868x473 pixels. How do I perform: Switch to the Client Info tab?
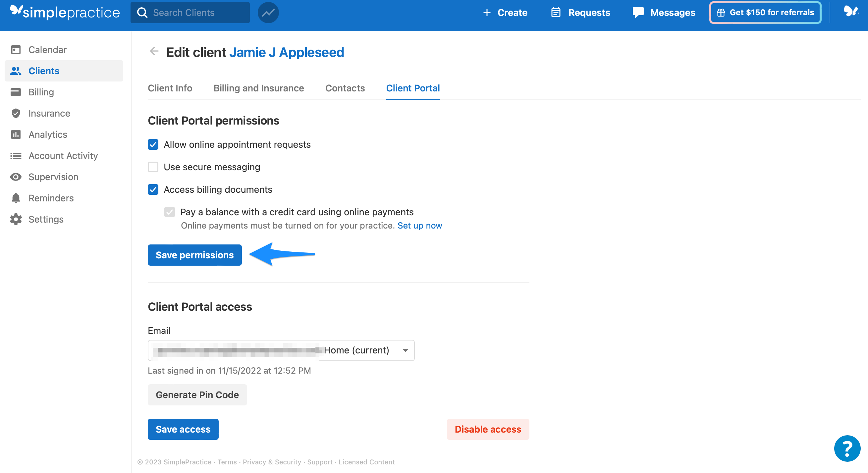click(x=170, y=88)
